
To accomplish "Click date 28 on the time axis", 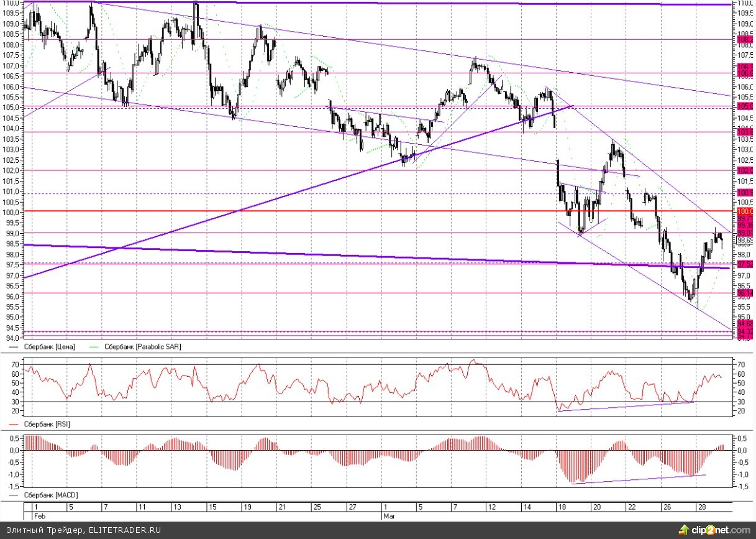I will pyautogui.click(x=701, y=507).
